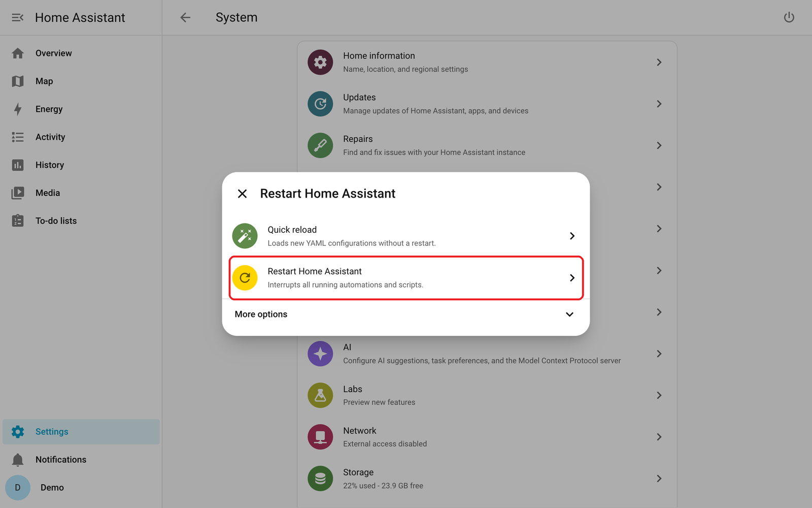Click the Energy lightning bolt icon

(x=18, y=109)
